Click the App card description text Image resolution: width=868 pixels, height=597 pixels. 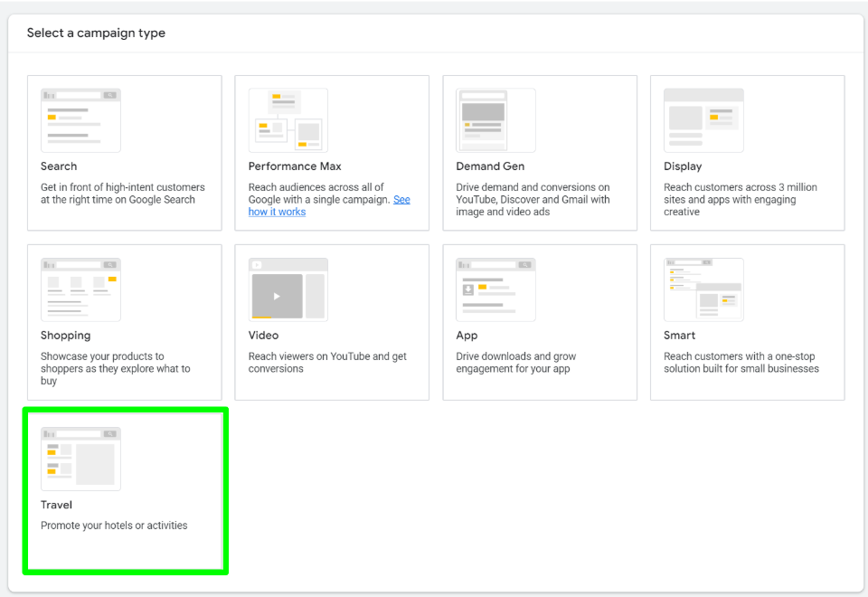pyautogui.click(x=515, y=363)
